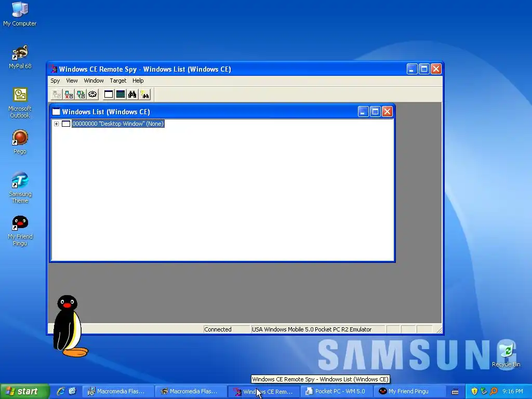Click the binoculars Find toolbar icon
Viewport: 532px width, 399px height.
[132, 95]
